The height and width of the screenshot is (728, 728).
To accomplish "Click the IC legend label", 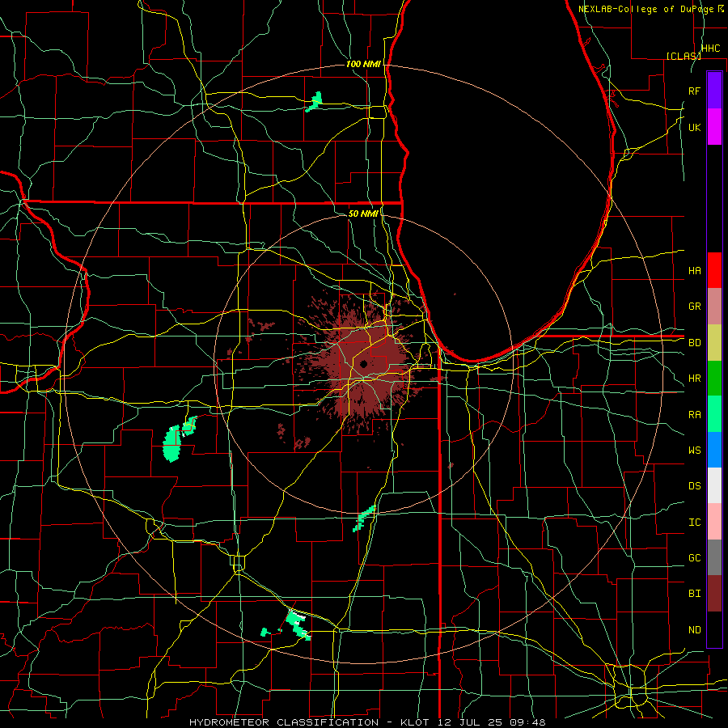I will 694,523.
